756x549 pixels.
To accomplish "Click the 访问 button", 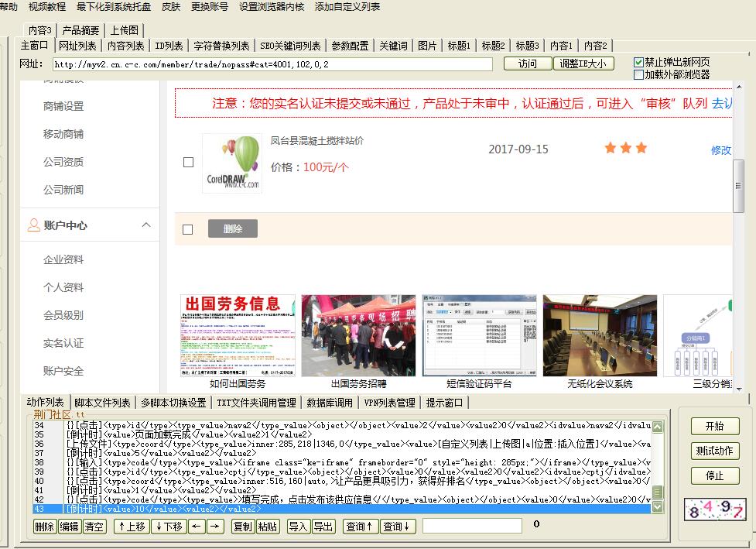I will click(x=528, y=63).
